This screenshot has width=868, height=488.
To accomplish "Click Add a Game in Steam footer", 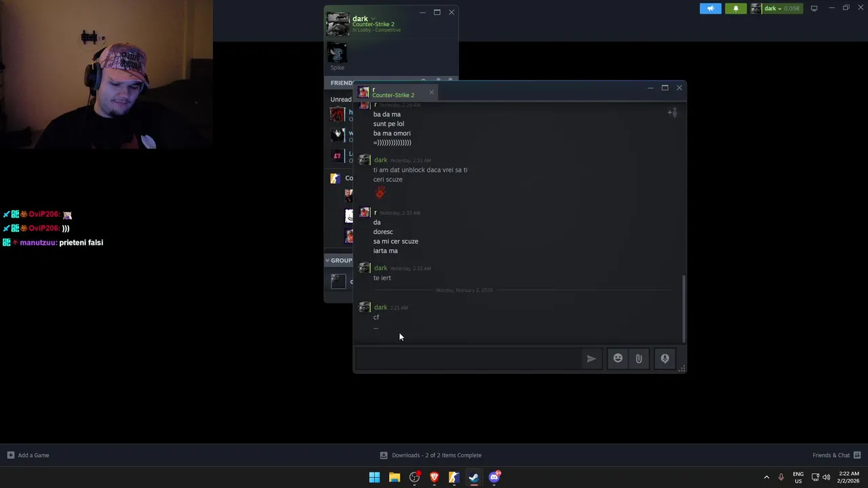I will point(28,455).
